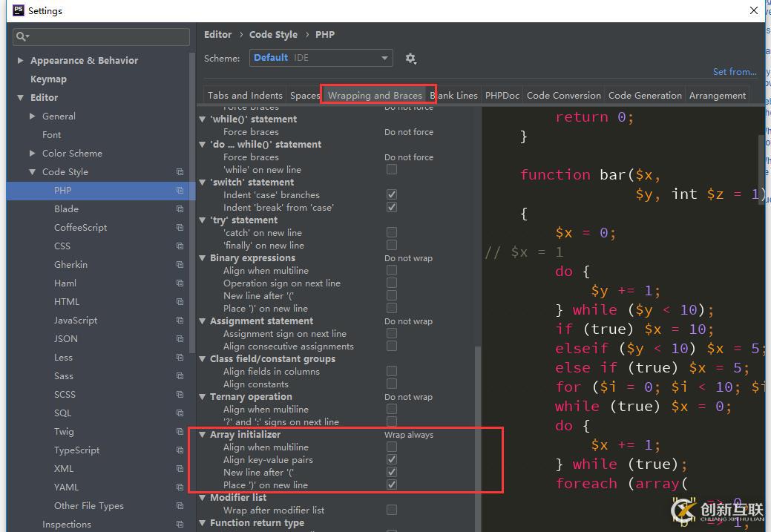Switch to Tabs and Indents tab
Image resolution: width=771 pixels, height=532 pixels.
pyautogui.click(x=245, y=96)
